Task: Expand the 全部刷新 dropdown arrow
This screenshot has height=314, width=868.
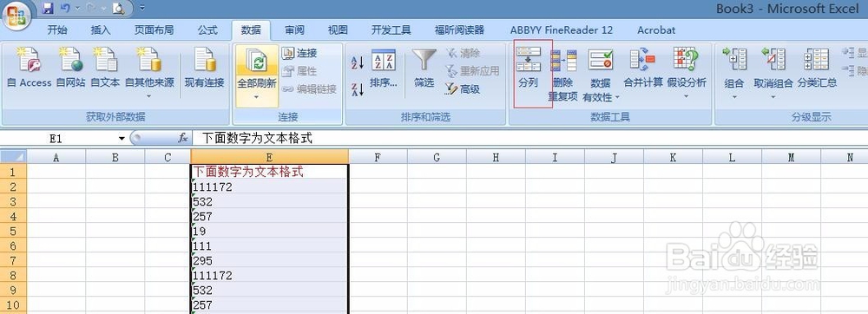Action: tap(257, 97)
